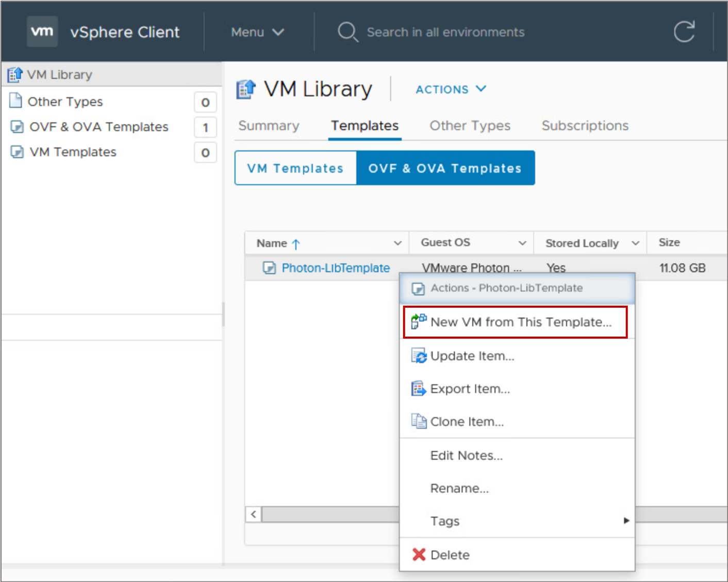Open the Tags menu entry

pyautogui.click(x=517, y=521)
